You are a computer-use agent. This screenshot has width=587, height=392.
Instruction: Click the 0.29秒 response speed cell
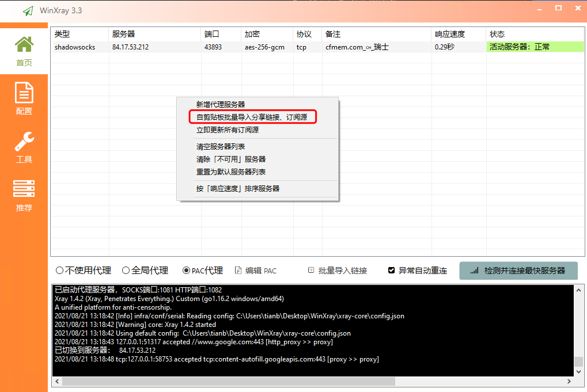click(x=445, y=47)
